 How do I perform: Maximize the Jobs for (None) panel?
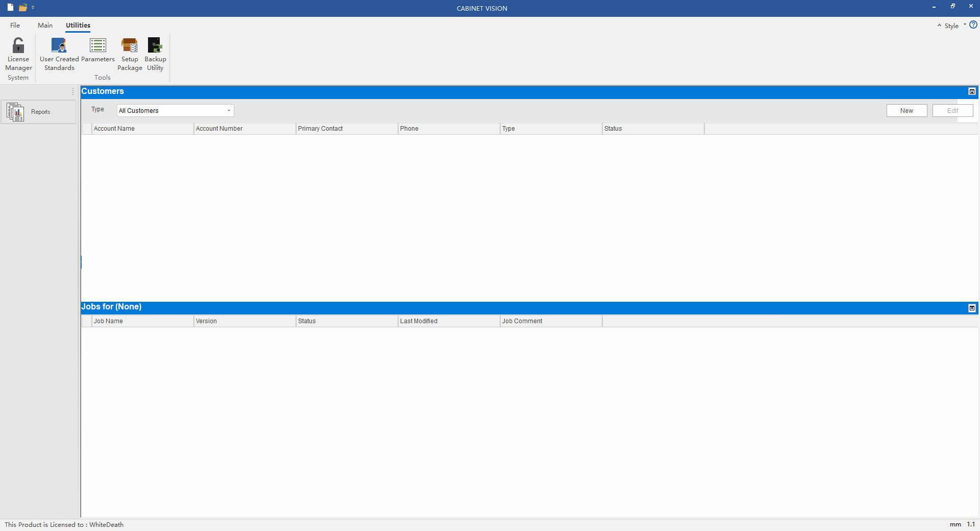click(972, 308)
